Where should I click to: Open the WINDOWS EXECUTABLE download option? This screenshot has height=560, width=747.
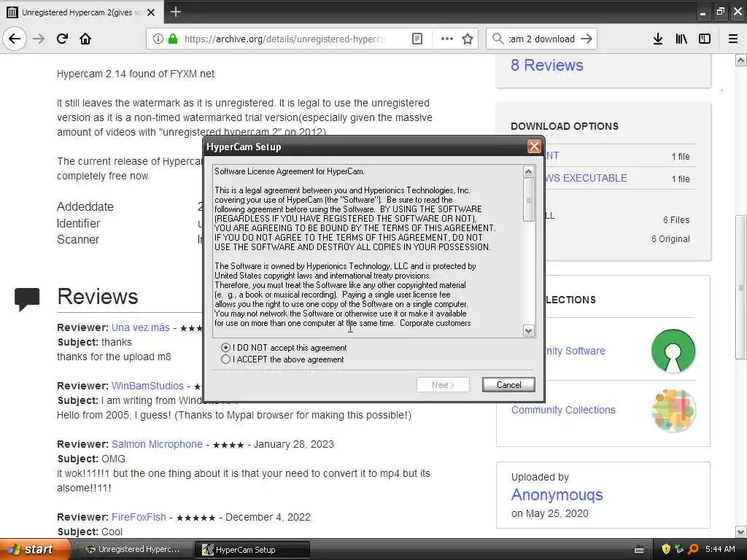click(586, 178)
